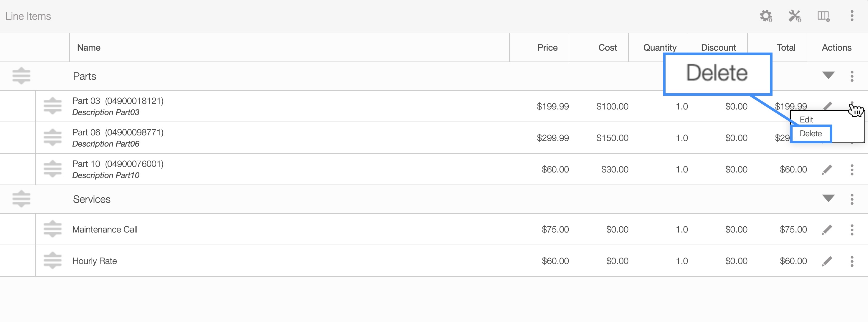Click the Part 03 drag handle
The width and height of the screenshot is (868, 322).
click(x=52, y=106)
